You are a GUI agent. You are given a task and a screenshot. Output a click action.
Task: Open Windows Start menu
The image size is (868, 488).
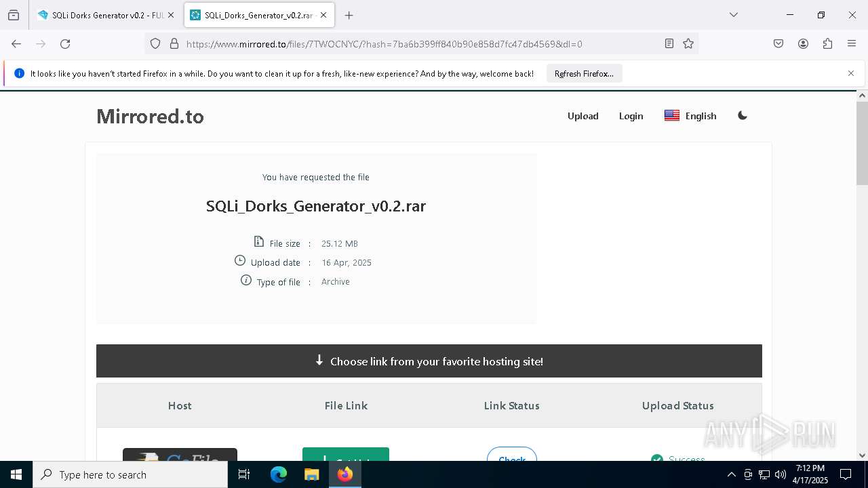[x=16, y=474]
